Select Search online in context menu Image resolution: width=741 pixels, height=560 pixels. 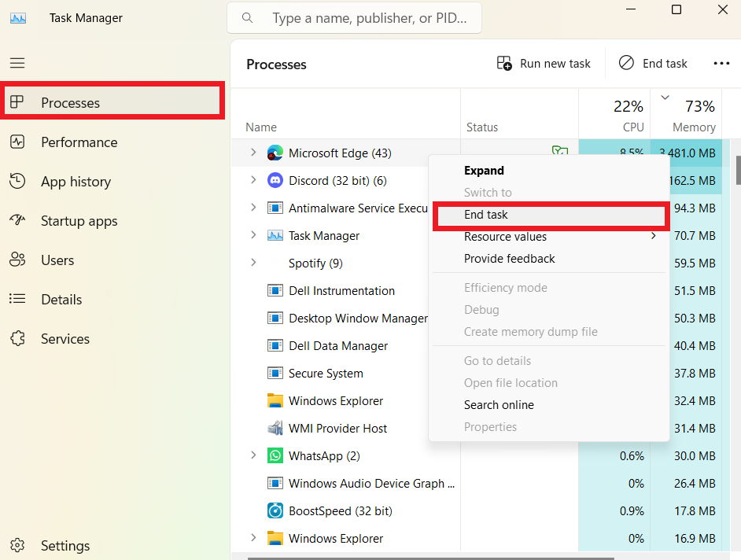point(499,405)
